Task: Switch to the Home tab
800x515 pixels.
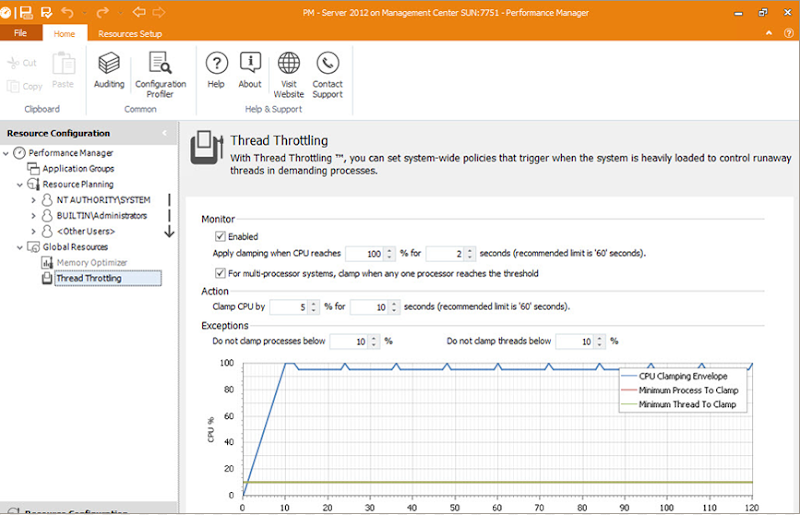Action: click(x=64, y=34)
